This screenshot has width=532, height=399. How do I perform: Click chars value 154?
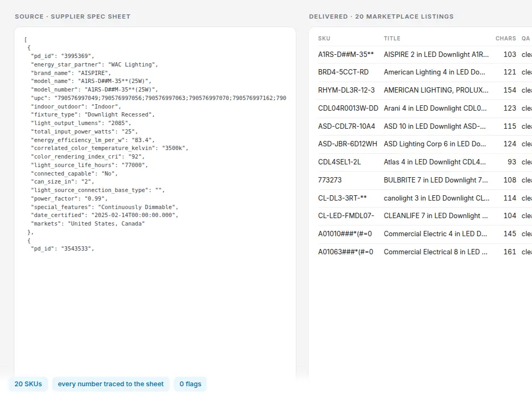coord(510,90)
